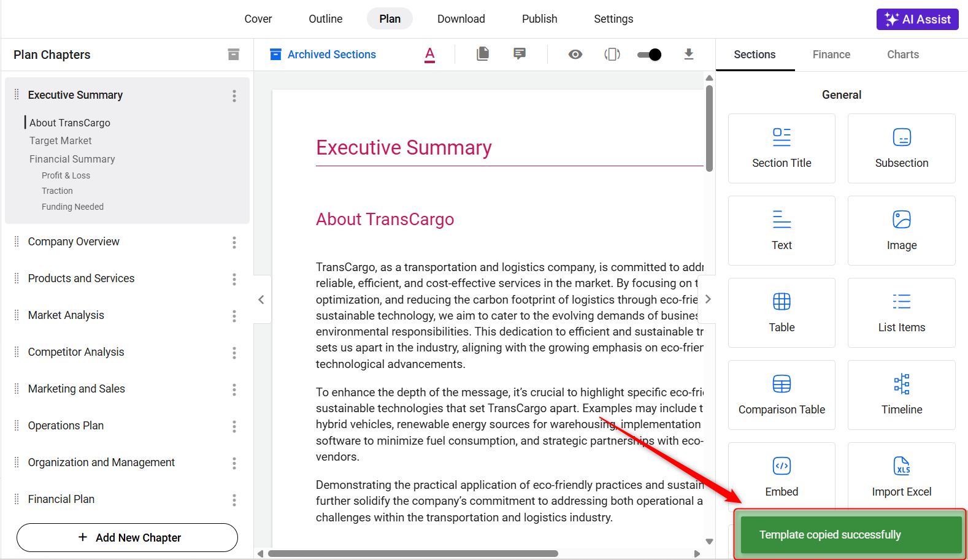Collapse the right panel with chevron
This screenshot has height=560, width=968.
pos(708,299)
